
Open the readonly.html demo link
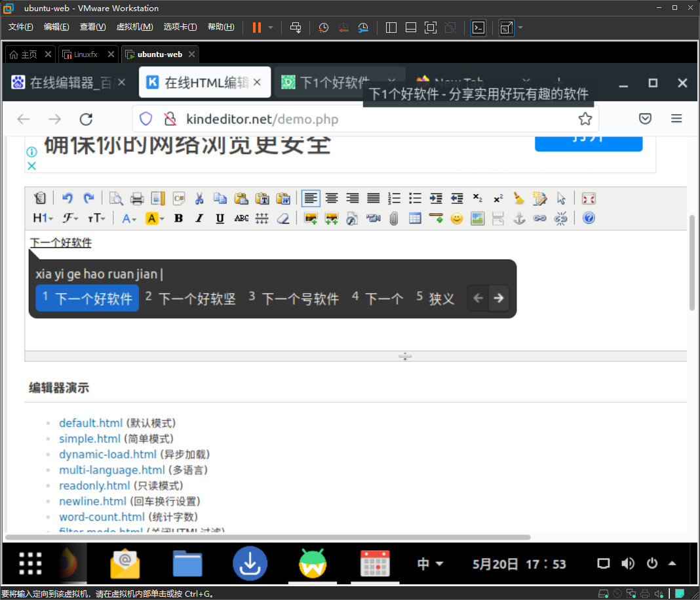click(94, 485)
